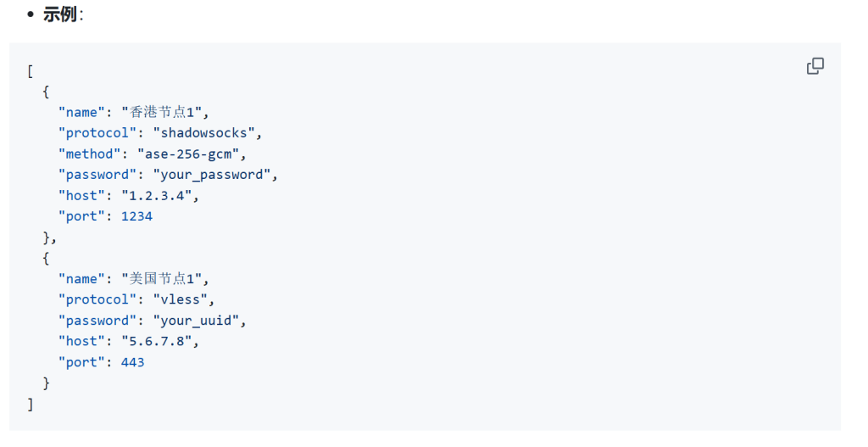
Task: Click the "美国节点1" name value
Action: [164, 278]
